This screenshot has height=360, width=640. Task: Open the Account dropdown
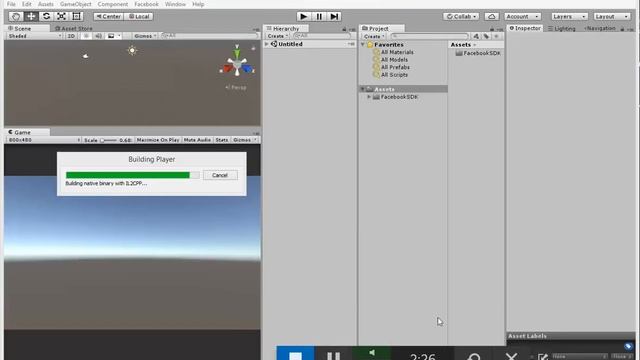[522, 16]
